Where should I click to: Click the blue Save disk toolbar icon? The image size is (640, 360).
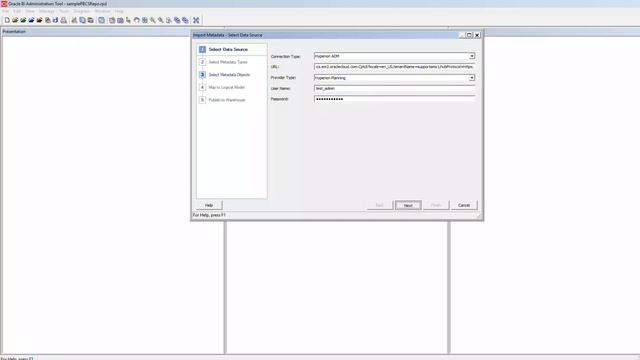point(56,20)
